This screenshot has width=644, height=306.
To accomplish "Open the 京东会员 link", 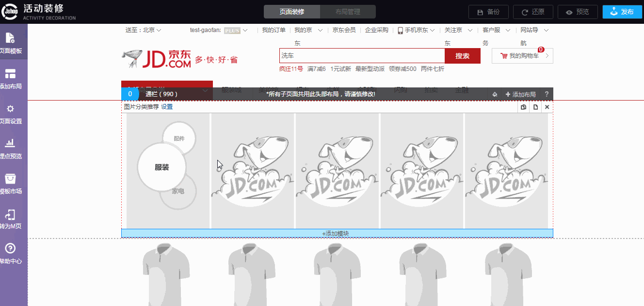I will pos(344,30).
